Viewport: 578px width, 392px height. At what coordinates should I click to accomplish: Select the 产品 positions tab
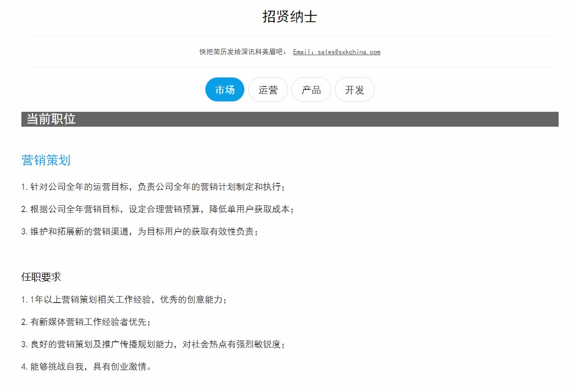(311, 90)
